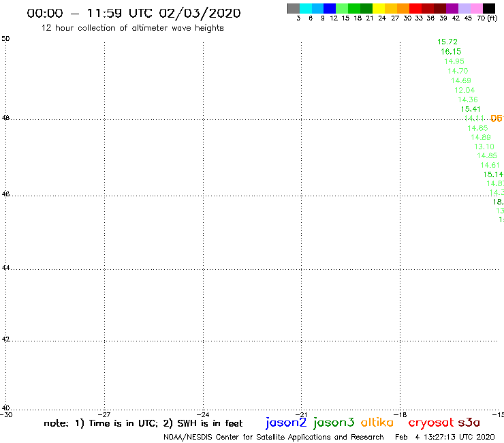Select the pink color bar swatch
Image resolution: width=504 pixels, height=443 pixels.
[477, 8]
